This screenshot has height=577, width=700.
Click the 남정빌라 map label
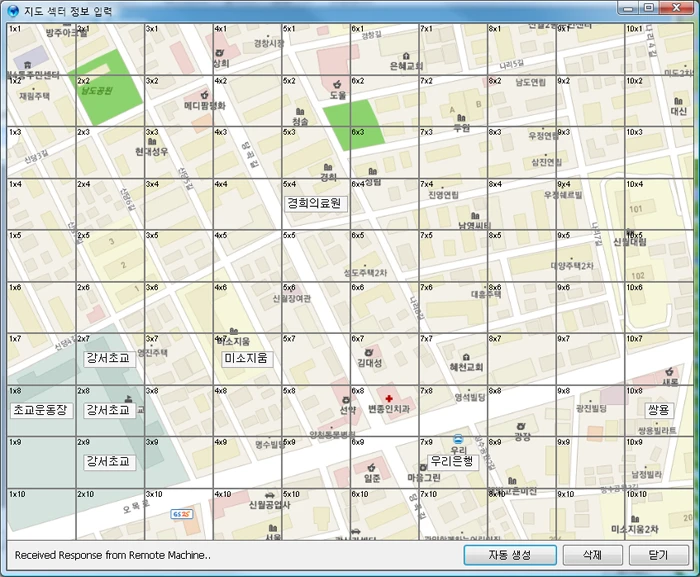tap(646, 475)
